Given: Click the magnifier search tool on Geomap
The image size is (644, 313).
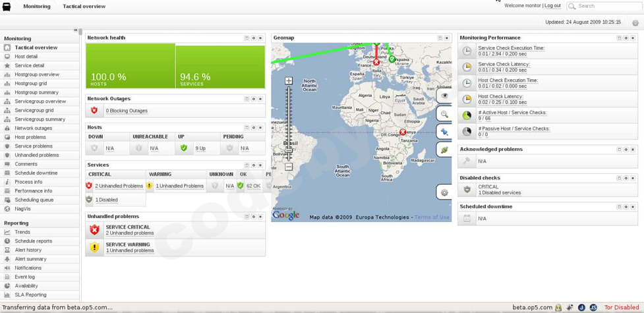Looking at the screenshot, I should click(444, 114).
